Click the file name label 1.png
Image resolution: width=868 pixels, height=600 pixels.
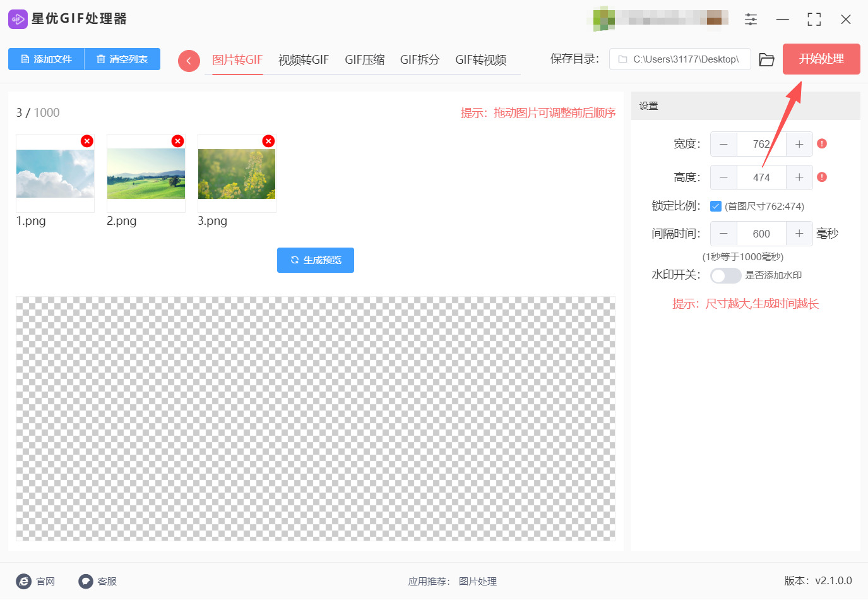coord(31,221)
